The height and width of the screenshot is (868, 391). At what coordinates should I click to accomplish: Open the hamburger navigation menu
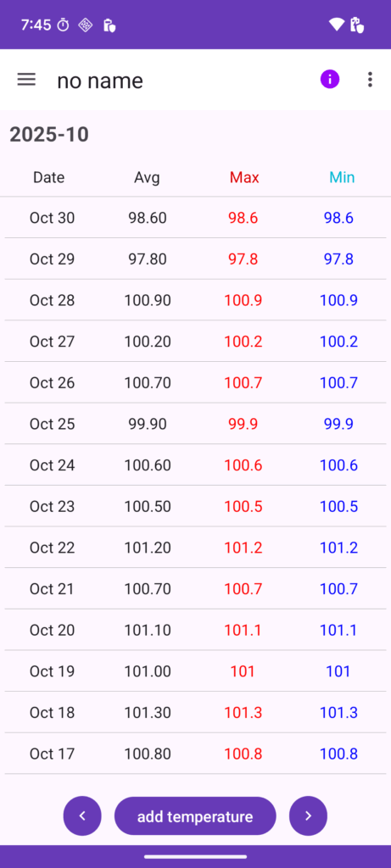pyautogui.click(x=26, y=80)
